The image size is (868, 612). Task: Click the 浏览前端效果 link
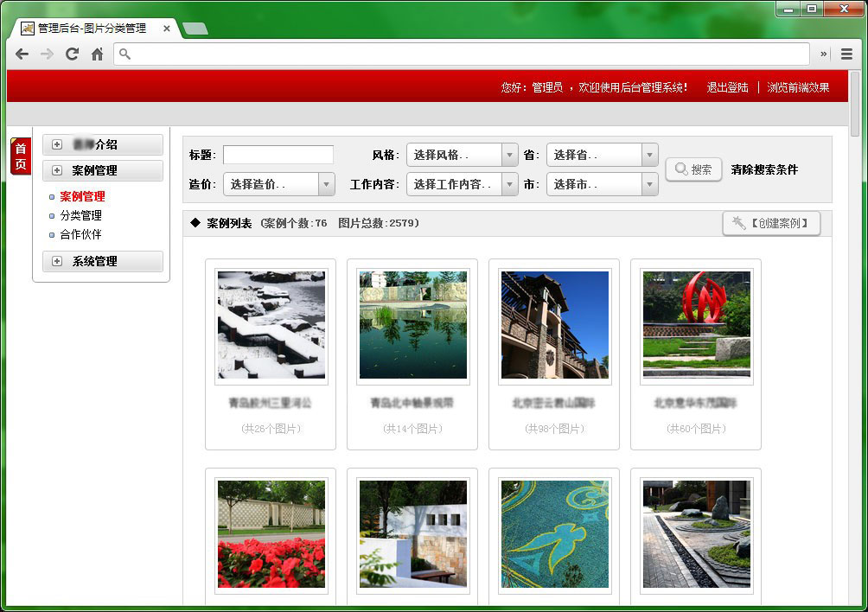click(798, 87)
